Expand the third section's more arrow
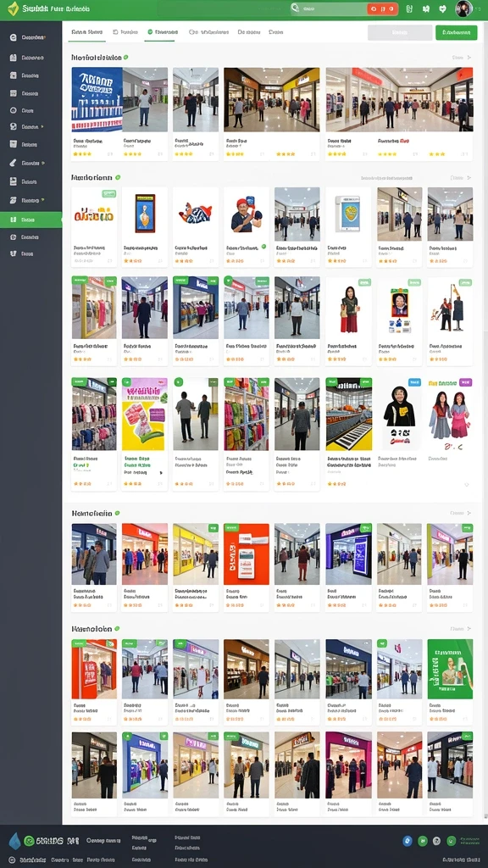Screen dimensions: 488x868 (x=469, y=513)
